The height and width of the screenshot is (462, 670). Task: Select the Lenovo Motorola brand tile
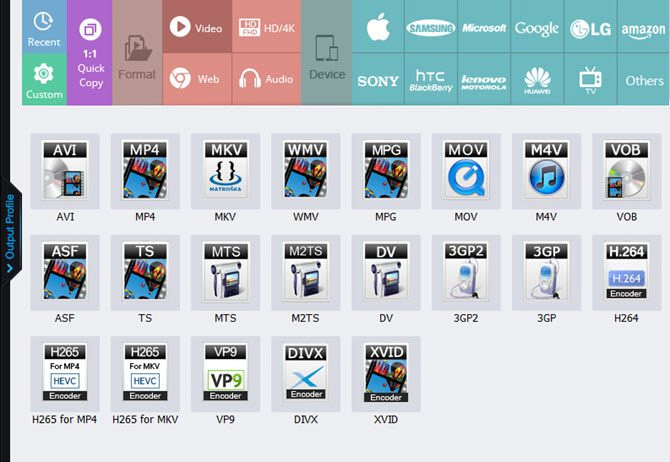(x=484, y=79)
